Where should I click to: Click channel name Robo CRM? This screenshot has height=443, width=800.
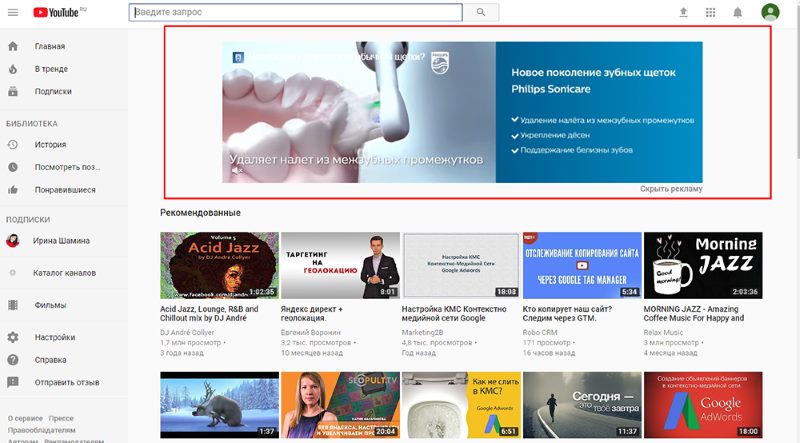click(540, 332)
